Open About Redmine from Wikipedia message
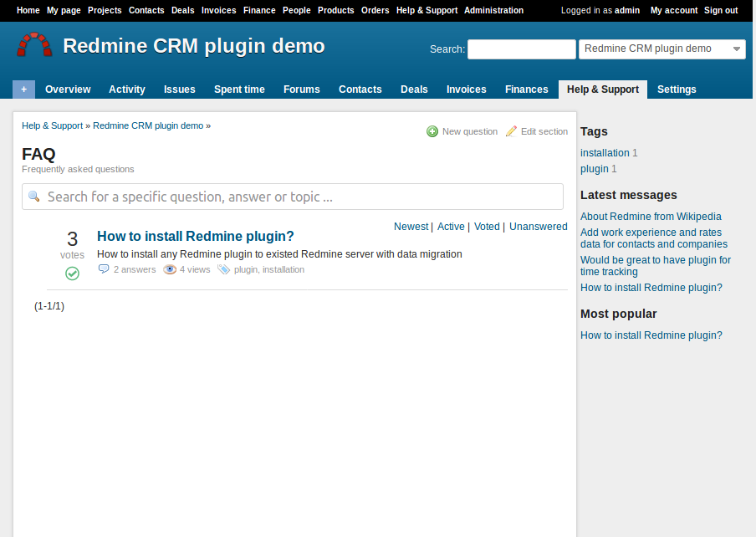 point(651,217)
